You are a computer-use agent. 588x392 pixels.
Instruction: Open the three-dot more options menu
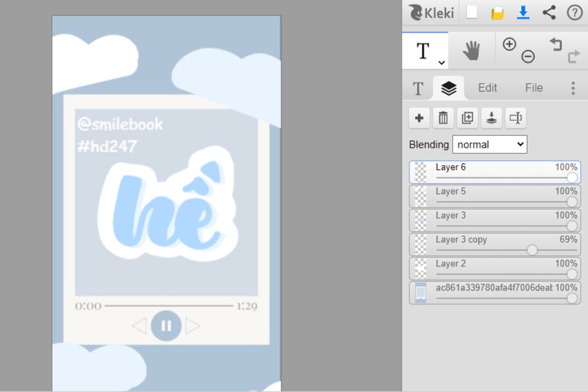(573, 89)
